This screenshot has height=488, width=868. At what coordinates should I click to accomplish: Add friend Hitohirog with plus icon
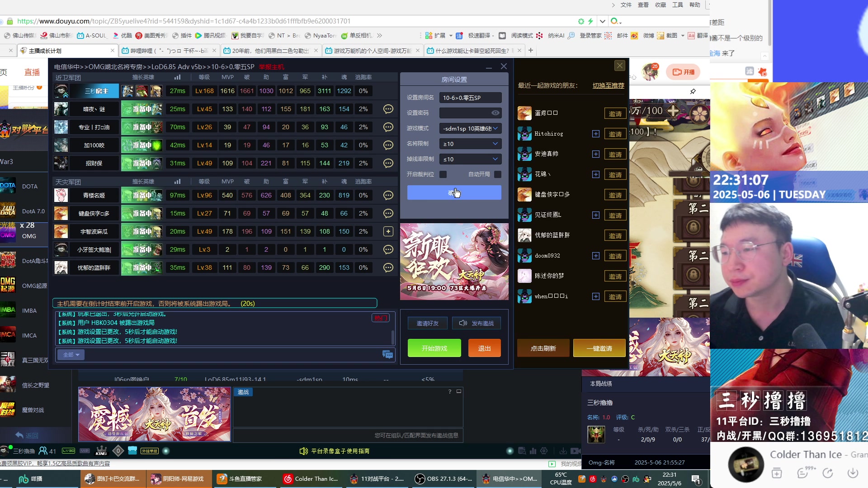coord(596,134)
